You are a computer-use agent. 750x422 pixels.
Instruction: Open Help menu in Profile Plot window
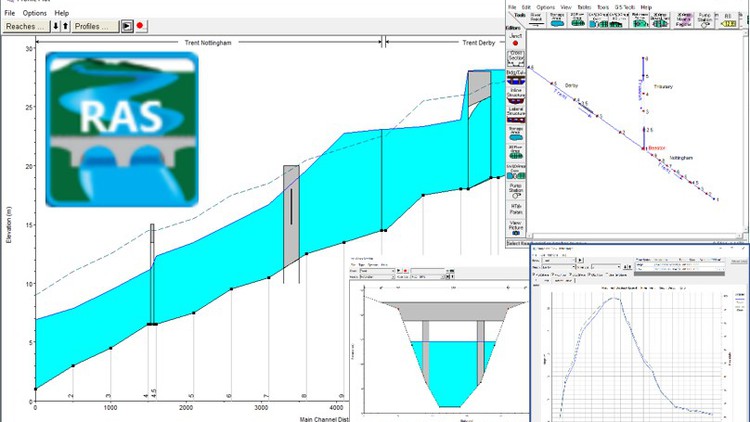62,13
